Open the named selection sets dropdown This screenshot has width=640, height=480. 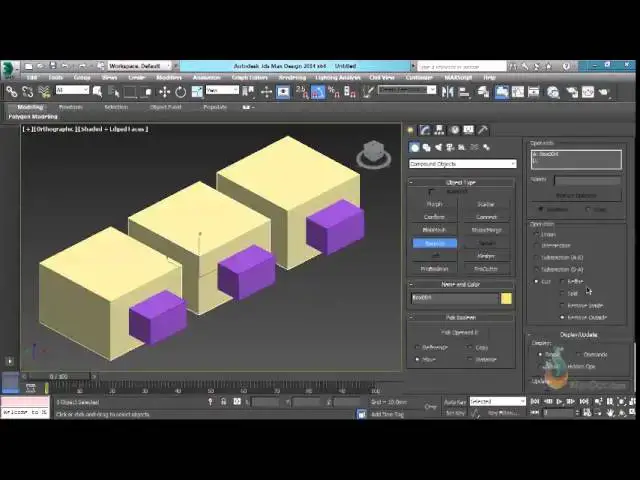pos(407,89)
